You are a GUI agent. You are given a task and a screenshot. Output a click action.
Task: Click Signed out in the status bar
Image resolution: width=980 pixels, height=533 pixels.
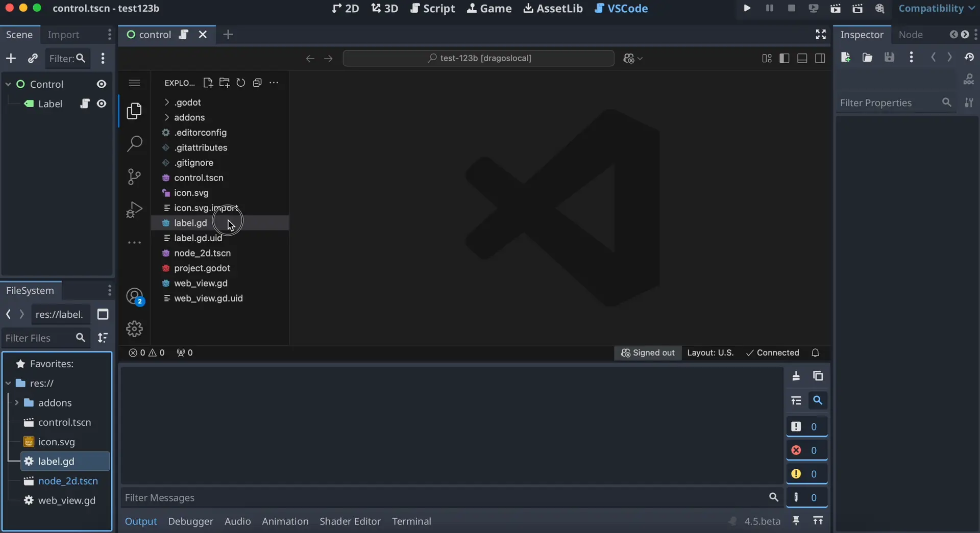(647, 352)
